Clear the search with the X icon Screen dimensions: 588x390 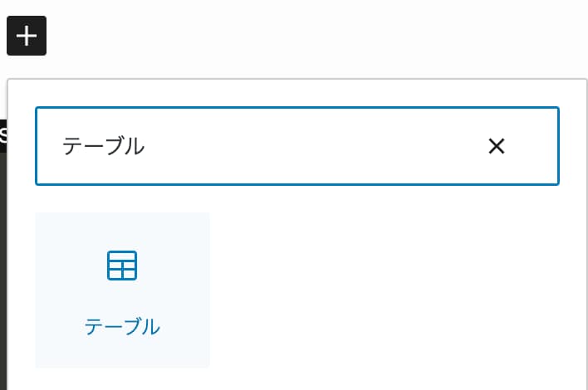[497, 146]
